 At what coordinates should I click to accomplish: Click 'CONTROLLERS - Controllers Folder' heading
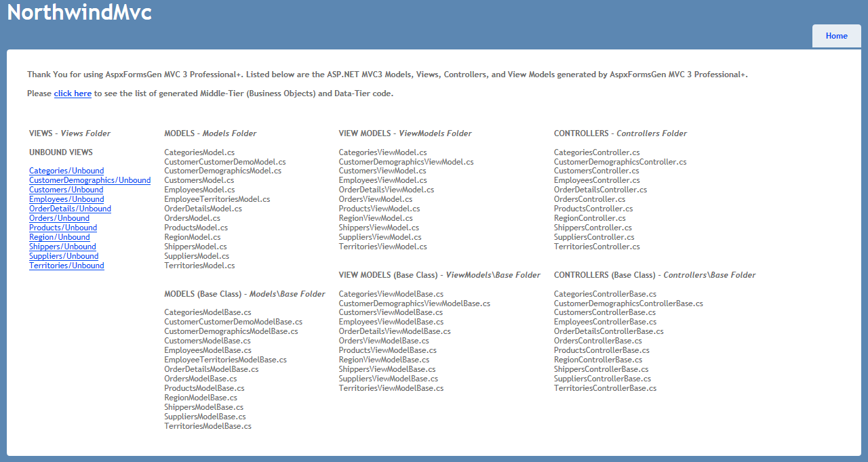tap(620, 133)
